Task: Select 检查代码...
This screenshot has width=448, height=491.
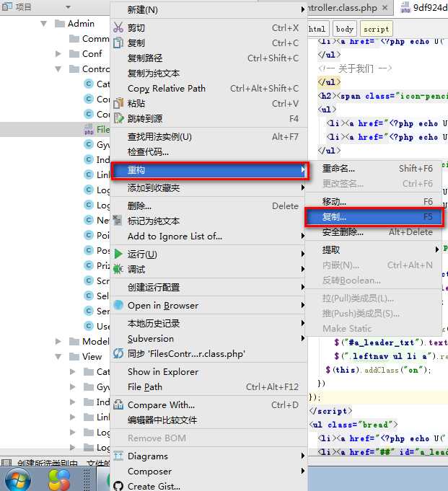Action: click(x=209, y=152)
